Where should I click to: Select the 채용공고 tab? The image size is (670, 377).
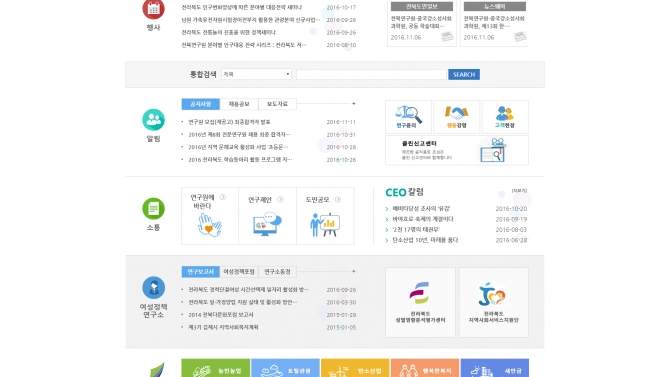pos(239,104)
